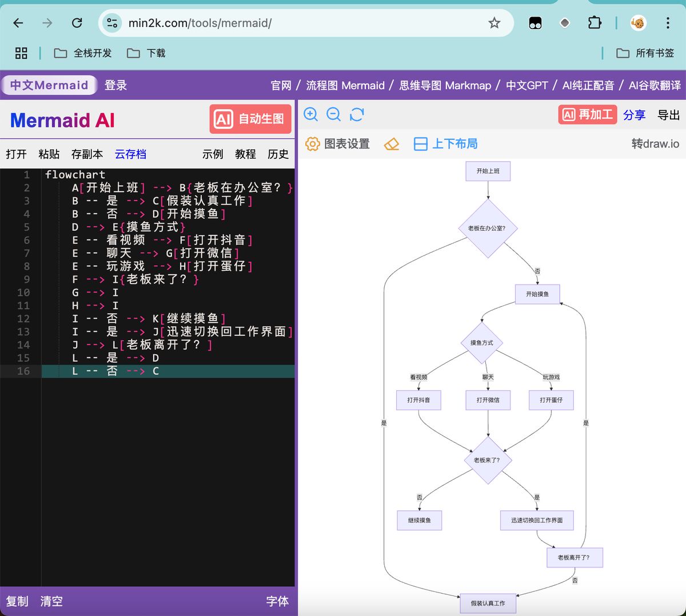Generate diagram with the AI 自动生图 button
686x616 pixels.
click(250, 119)
